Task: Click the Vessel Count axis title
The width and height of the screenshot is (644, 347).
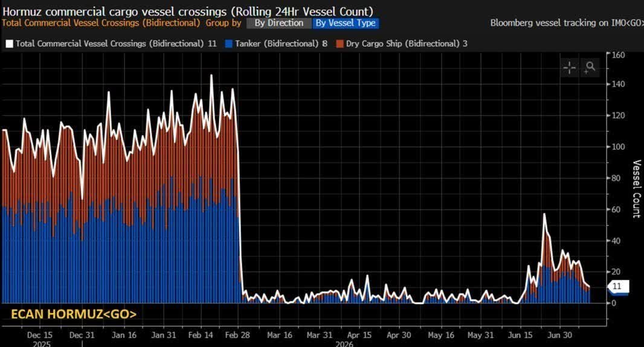Action: pyautogui.click(x=637, y=189)
